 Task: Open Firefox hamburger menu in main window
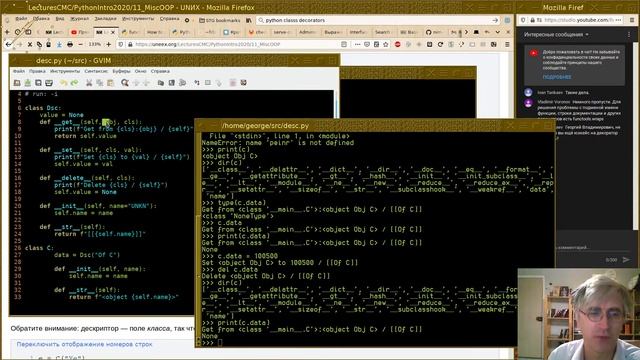click(507, 44)
